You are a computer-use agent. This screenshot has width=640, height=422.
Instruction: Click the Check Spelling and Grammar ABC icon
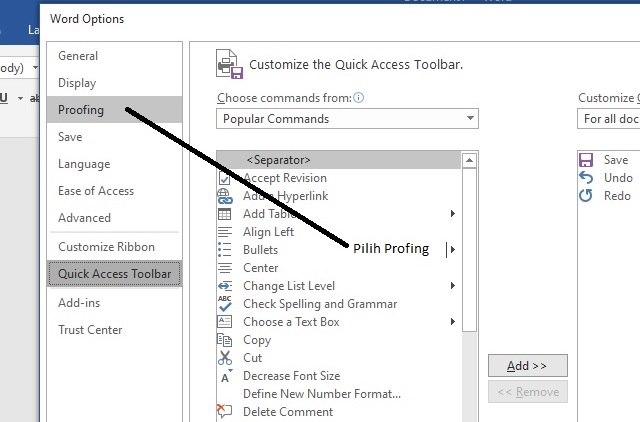[224, 304]
